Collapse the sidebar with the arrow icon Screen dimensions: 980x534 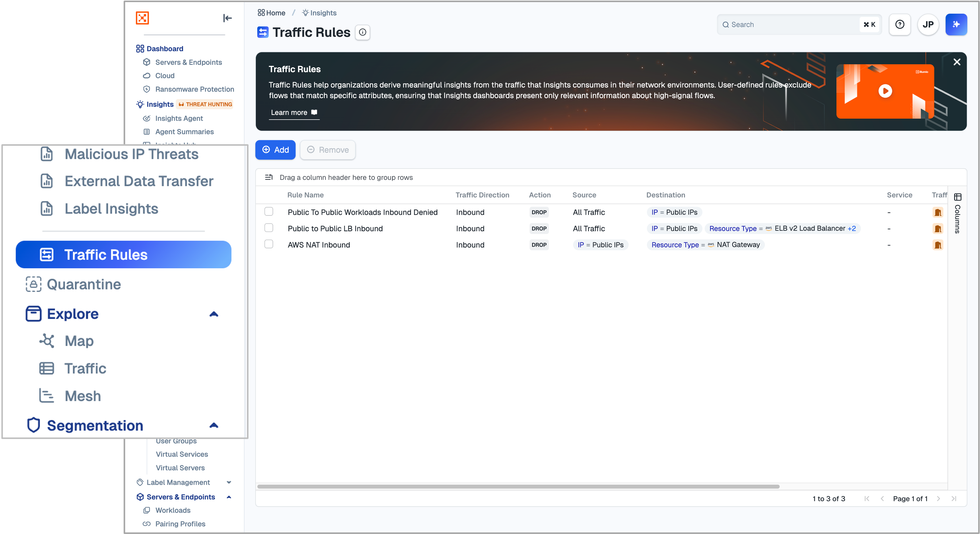pyautogui.click(x=227, y=18)
